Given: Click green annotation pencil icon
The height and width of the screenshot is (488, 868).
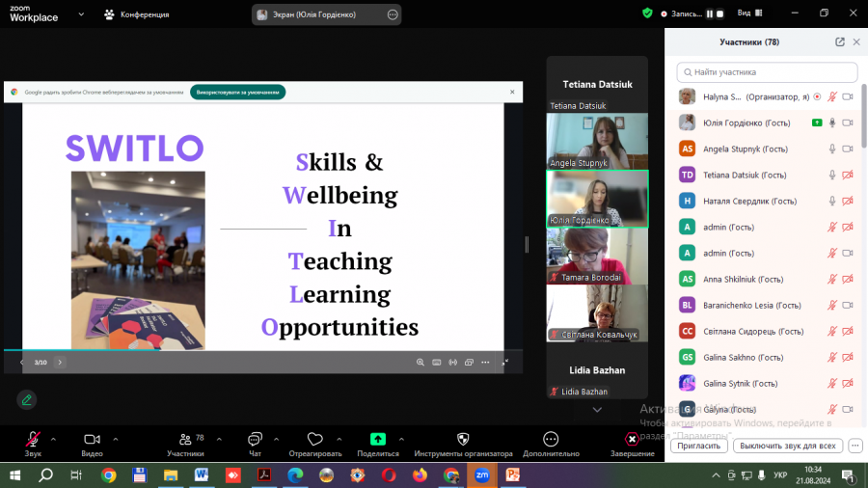Looking at the screenshot, I should click(x=27, y=399).
